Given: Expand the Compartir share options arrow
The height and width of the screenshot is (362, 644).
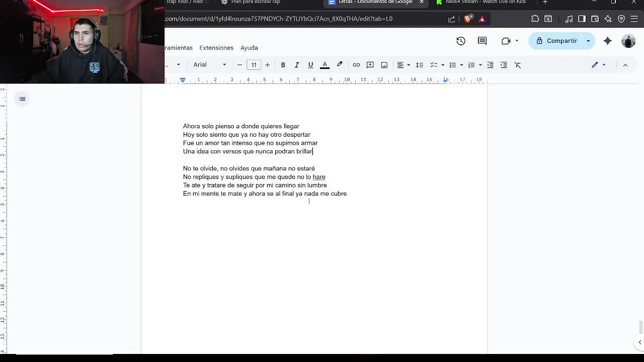Looking at the screenshot, I should pyautogui.click(x=588, y=41).
